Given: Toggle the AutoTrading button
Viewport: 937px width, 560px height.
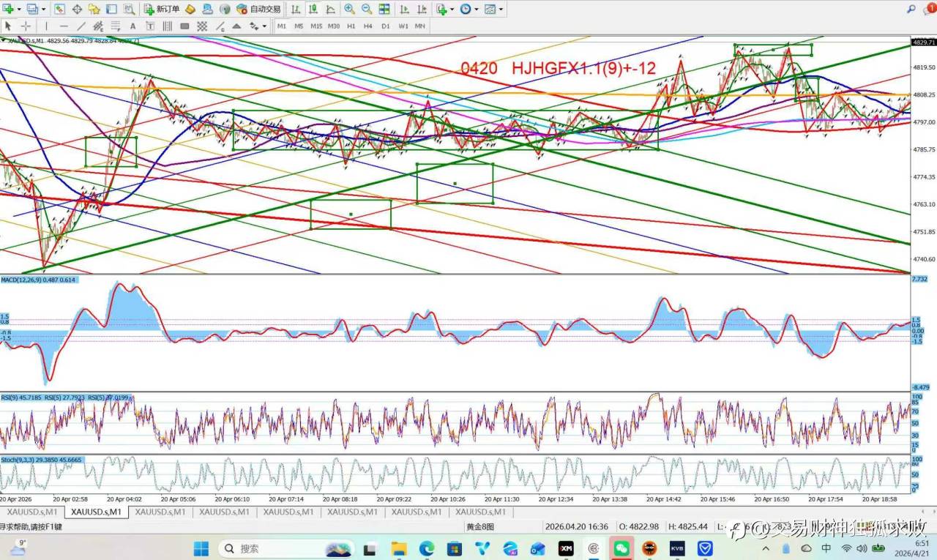Looking at the screenshot, I should [x=258, y=10].
